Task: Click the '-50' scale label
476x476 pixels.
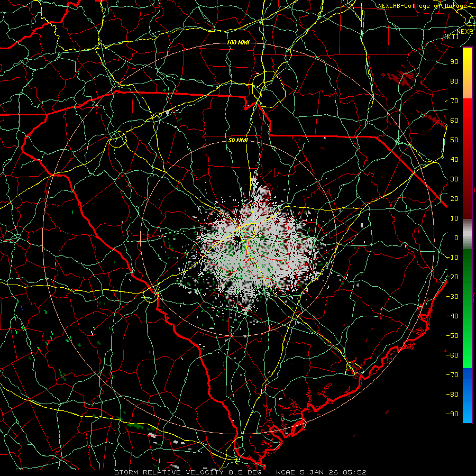Action: [452, 336]
